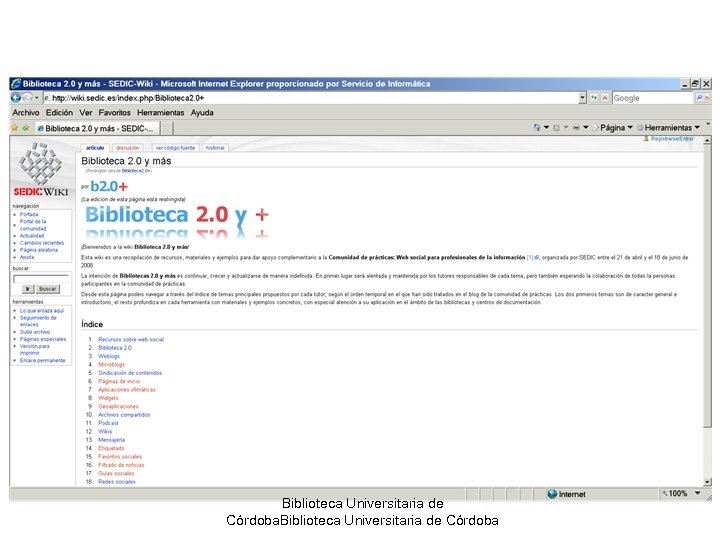Open the Ver menu
Screen dimensions: 720x540
85,112
